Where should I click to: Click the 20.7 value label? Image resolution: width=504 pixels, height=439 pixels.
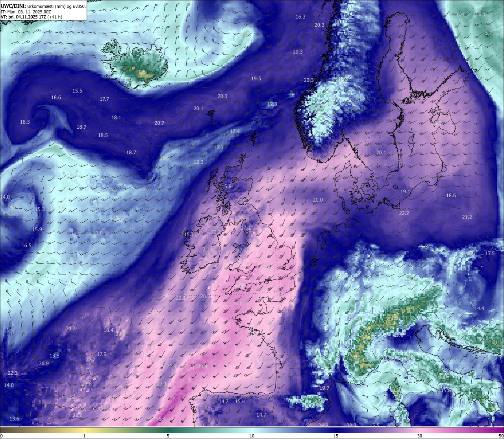[159, 123]
